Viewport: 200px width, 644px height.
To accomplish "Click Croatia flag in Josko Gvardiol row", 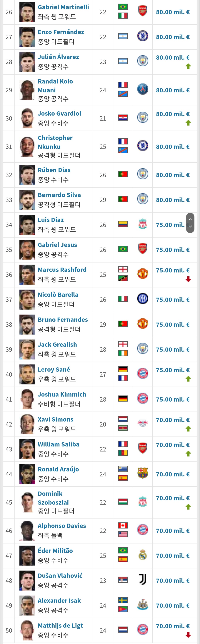I will pos(123,118).
